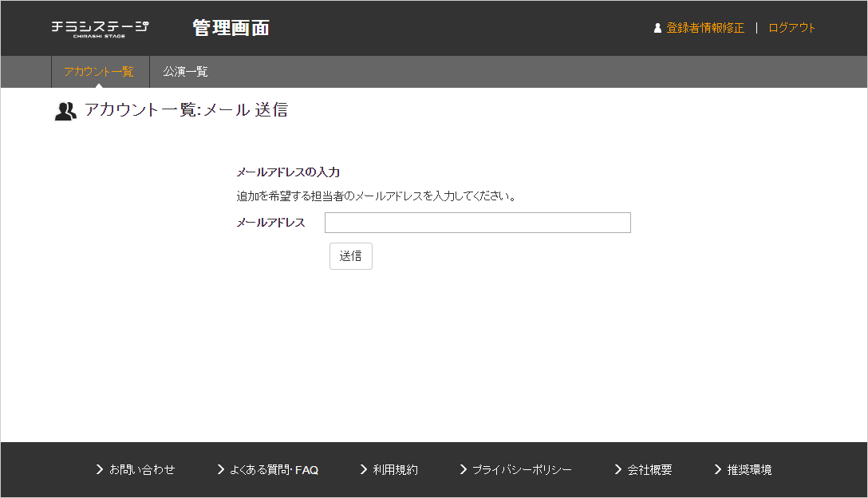Open the 登録者情報修正 link
868x498 pixels.
[x=705, y=28]
